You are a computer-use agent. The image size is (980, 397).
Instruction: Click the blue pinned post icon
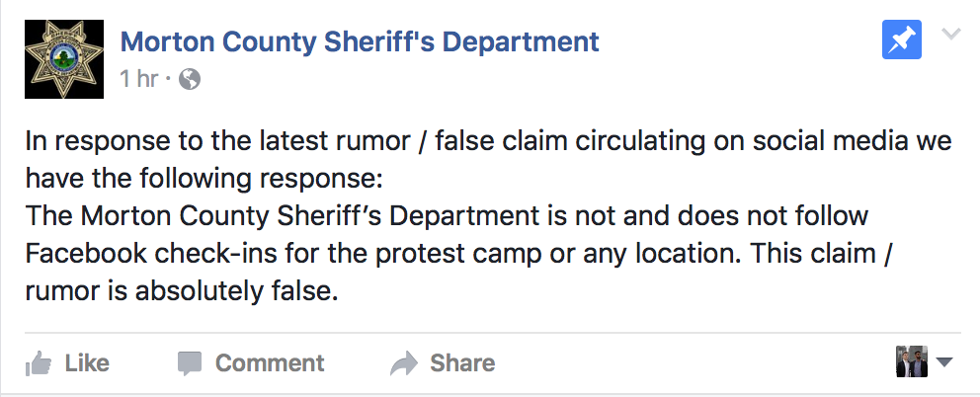coord(901,41)
